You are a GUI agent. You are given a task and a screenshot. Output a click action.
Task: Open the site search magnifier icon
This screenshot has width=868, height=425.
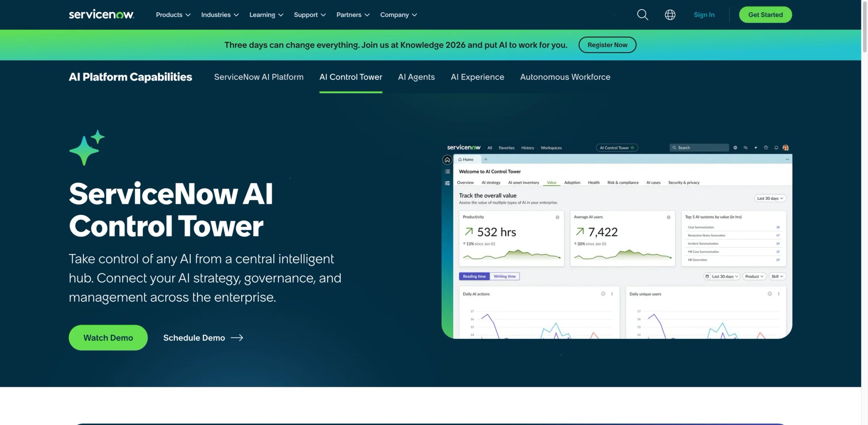[643, 15]
